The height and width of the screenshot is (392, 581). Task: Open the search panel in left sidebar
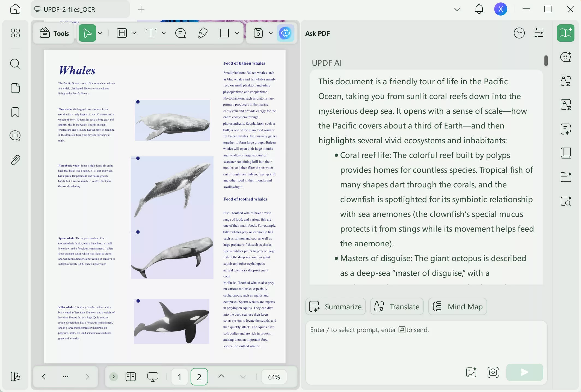[x=15, y=64]
